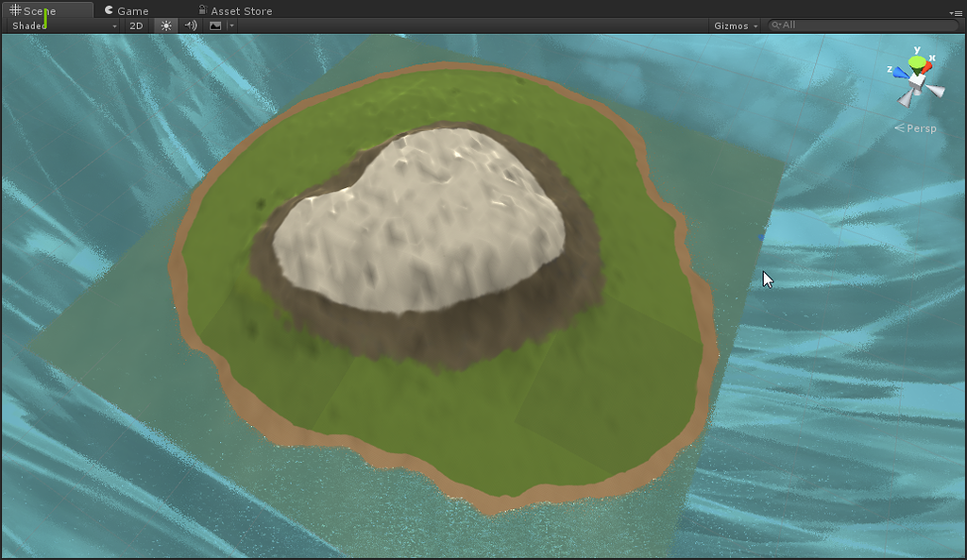This screenshot has height=560, width=967.
Task: Click the circular icon on the Game tab
Action: tap(109, 10)
